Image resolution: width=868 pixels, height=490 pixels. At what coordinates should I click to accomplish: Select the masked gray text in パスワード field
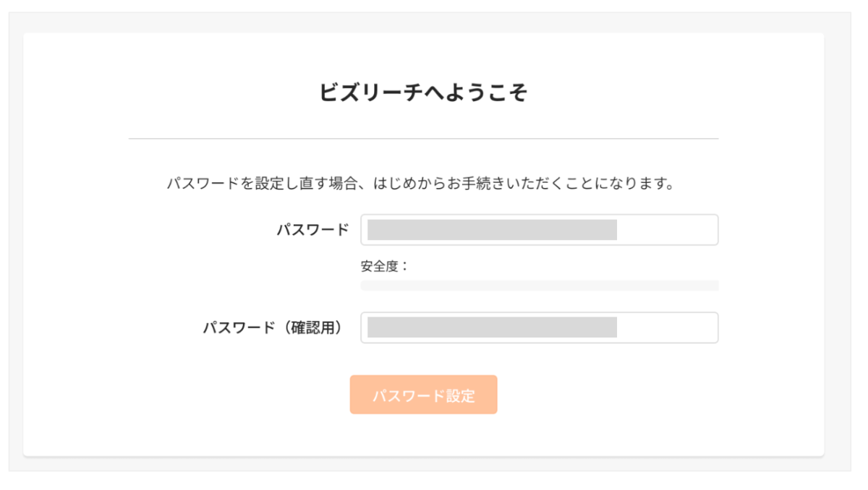[492, 230]
